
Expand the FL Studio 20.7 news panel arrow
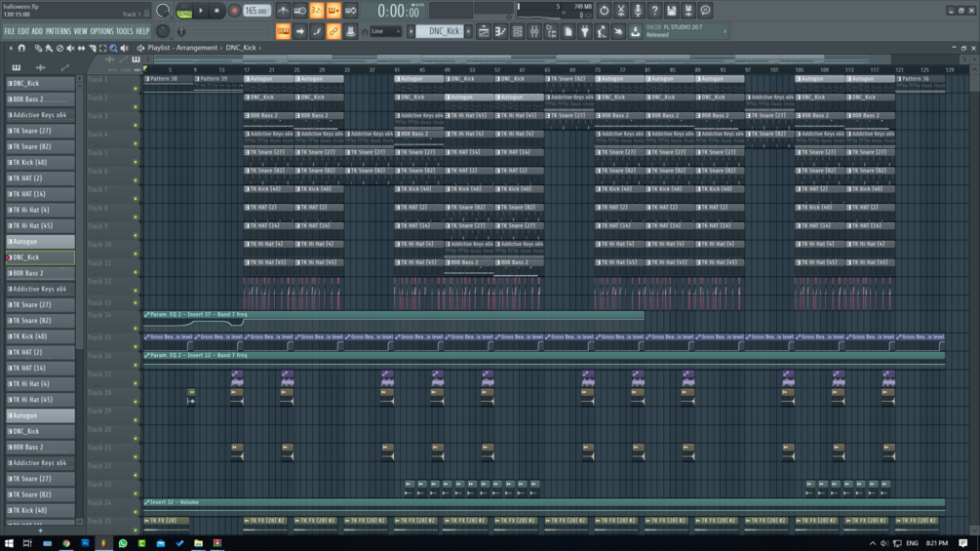[725, 31]
